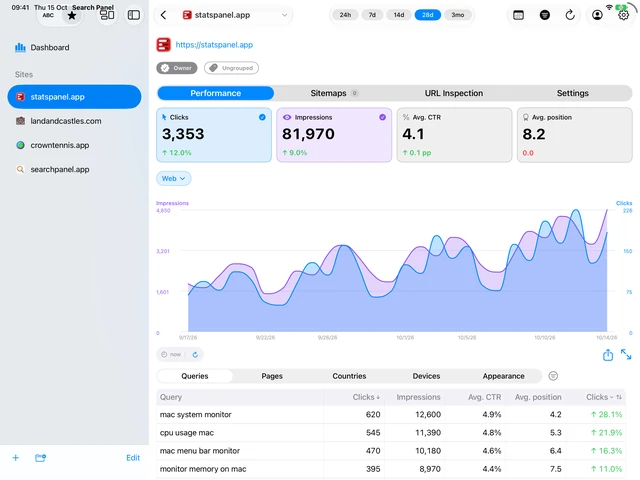Open the Clicks comparison column dropdown
640x480 pixels.
600,397
